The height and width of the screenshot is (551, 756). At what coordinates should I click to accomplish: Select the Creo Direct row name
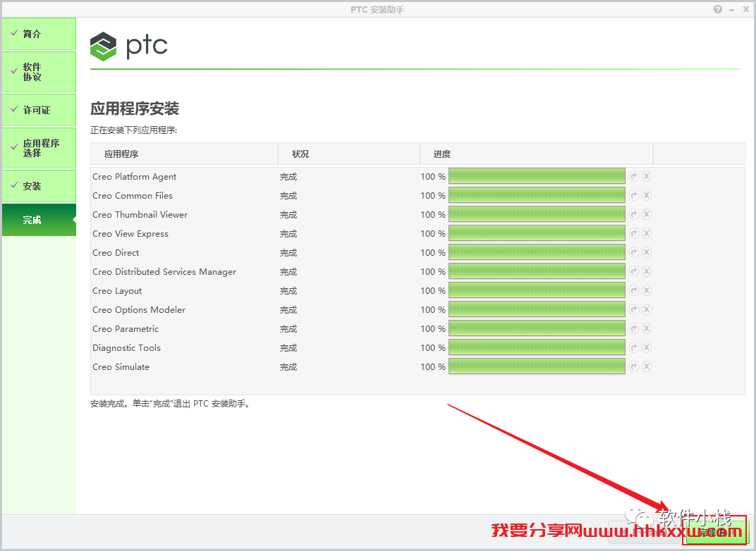click(116, 253)
